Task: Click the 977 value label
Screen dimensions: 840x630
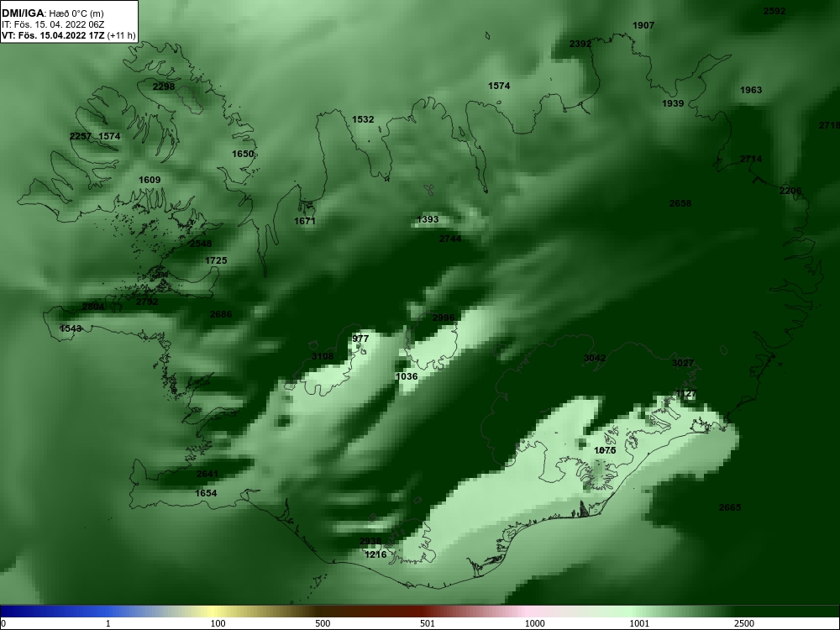Action: point(360,339)
